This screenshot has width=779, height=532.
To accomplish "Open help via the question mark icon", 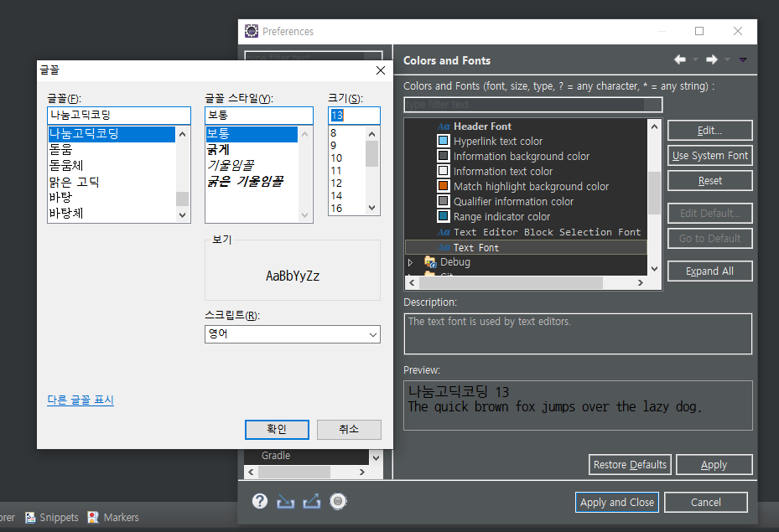I will (x=260, y=501).
